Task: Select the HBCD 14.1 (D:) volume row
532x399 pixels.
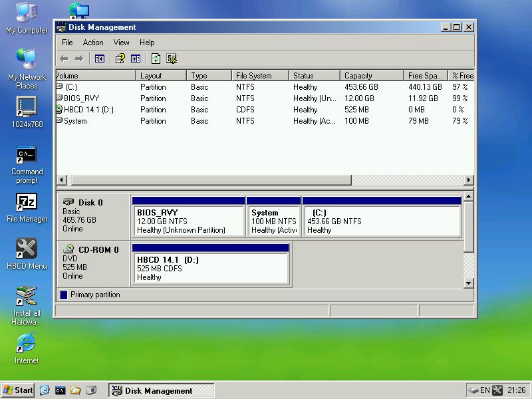Action: [265, 110]
